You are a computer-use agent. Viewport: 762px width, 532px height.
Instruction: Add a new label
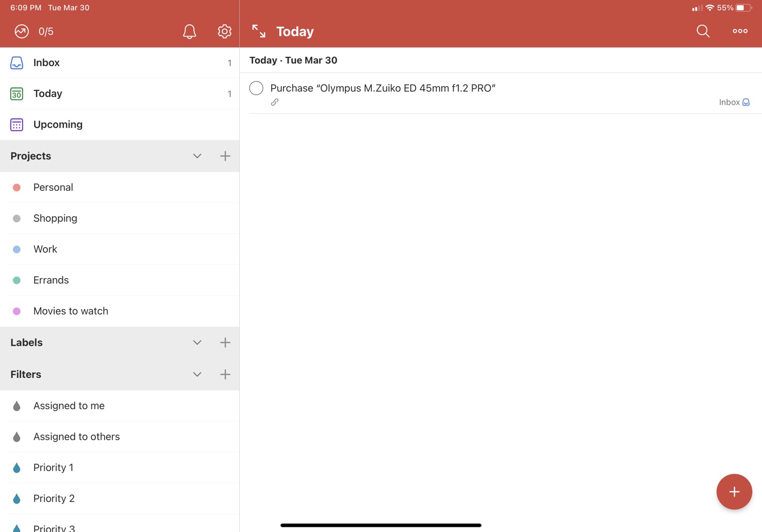tap(225, 343)
